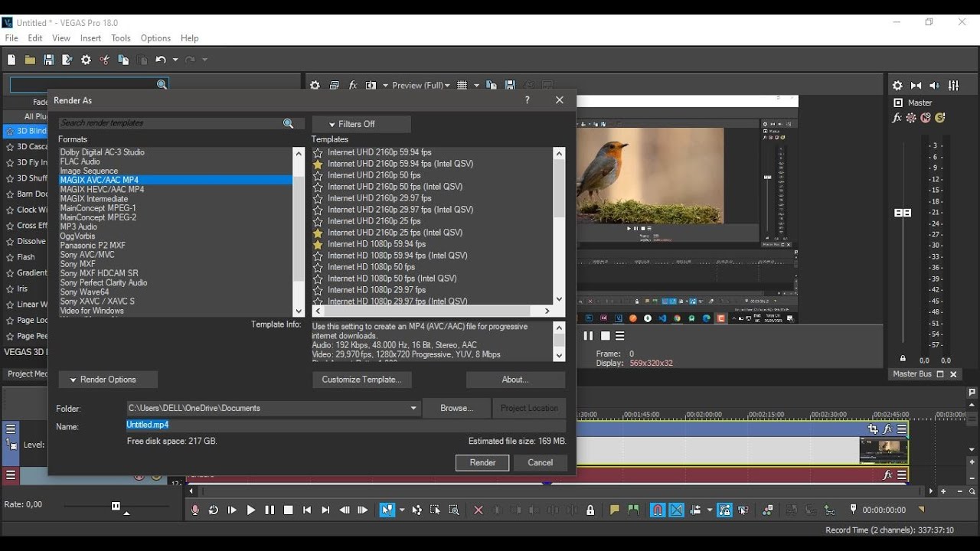Click the Copy icon in main toolbar
This screenshot has width=980, height=551.
pos(123,60)
